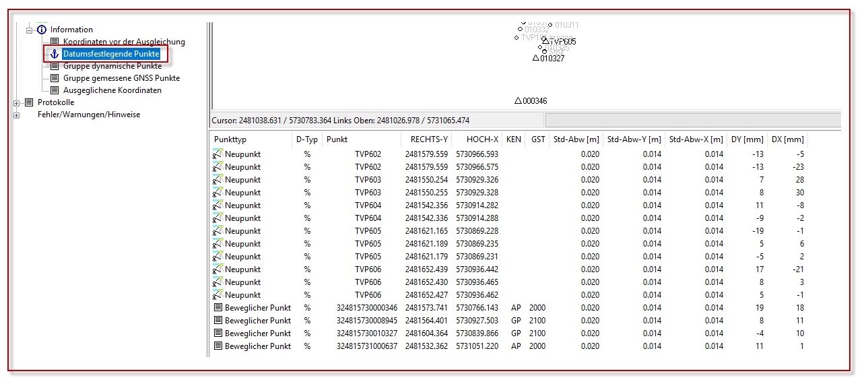This screenshot has width=868, height=384.
Task: Click Neupunkt icon in row with HOCH-X 5730966.593
Action: (x=218, y=154)
